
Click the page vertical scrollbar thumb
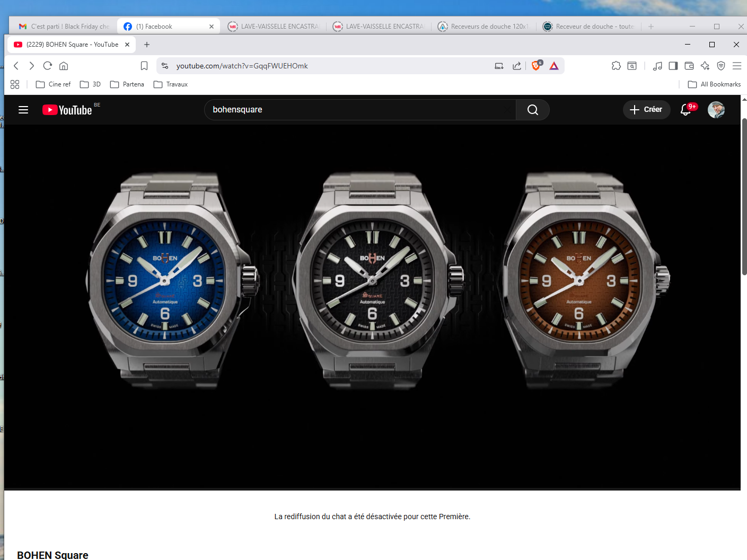[x=744, y=196]
